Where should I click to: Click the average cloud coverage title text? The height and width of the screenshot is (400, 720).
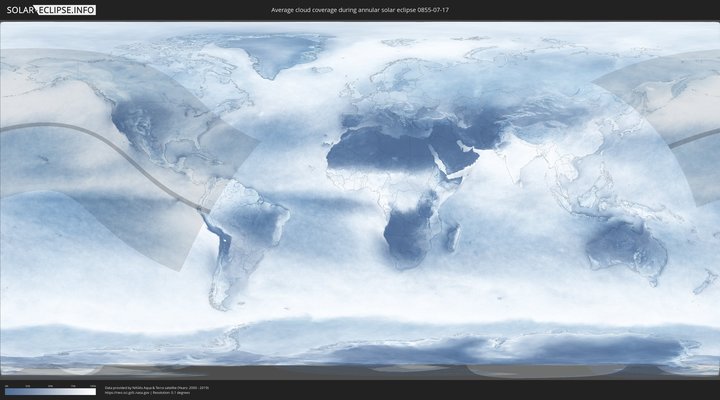click(359, 10)
